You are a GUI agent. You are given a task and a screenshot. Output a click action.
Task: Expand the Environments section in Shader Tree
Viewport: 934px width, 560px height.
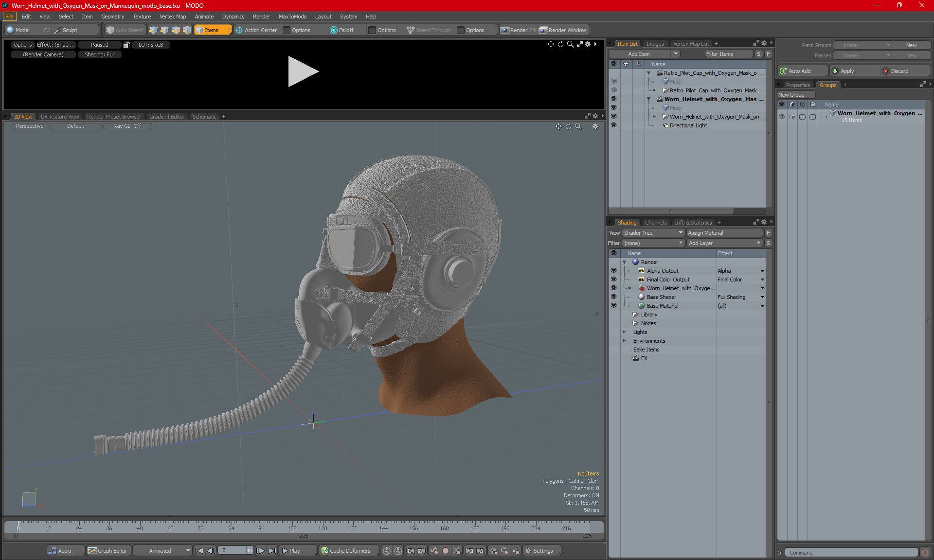click(625, 341)
